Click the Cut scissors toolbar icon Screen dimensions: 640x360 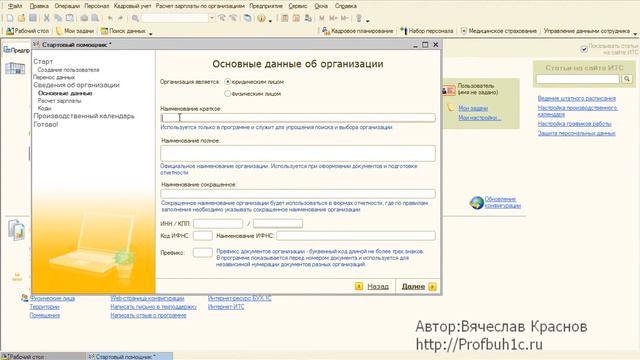47,18
